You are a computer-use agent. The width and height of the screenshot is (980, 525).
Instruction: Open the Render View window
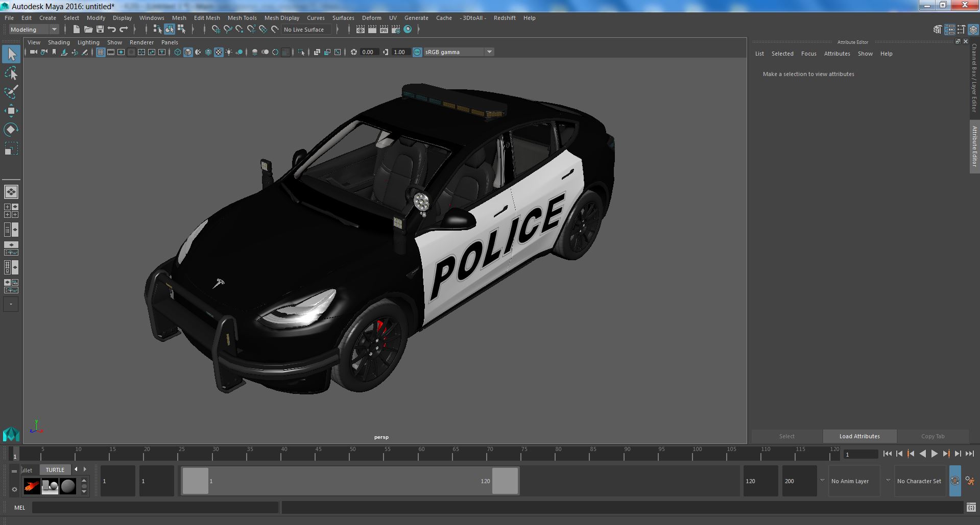coord(361,30)
